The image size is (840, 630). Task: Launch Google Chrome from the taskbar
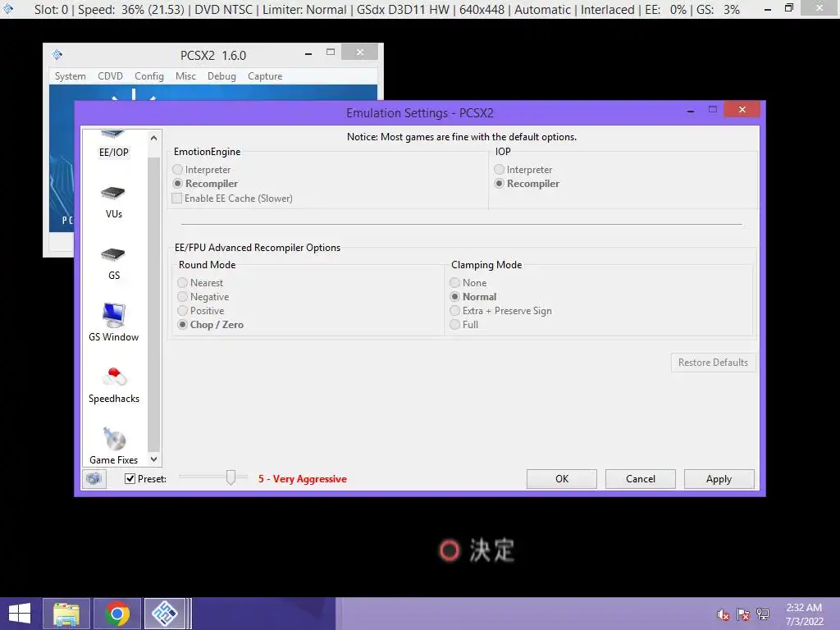(x=117, y=614)
